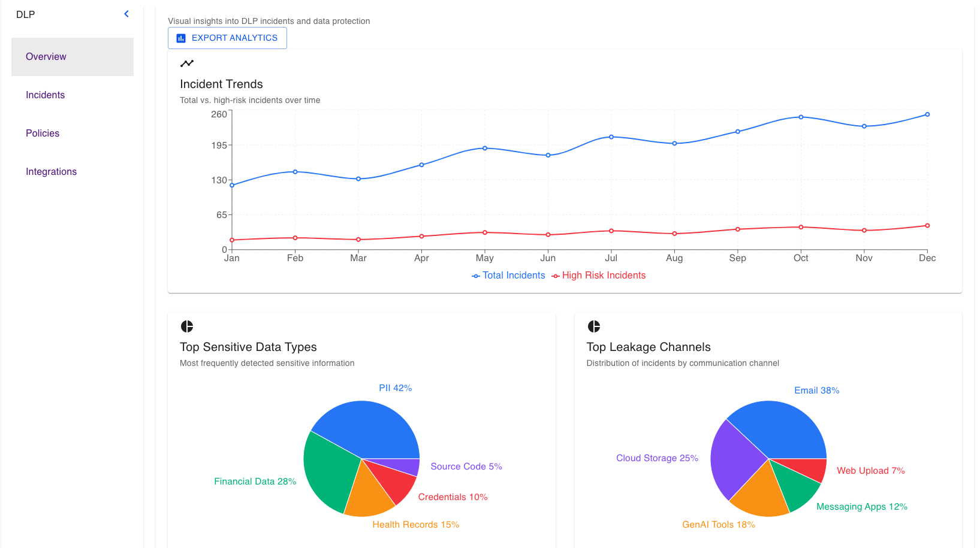This screenshot has height=548, width=980.
Task: Click the Export Analytics button
Action: 227,38
